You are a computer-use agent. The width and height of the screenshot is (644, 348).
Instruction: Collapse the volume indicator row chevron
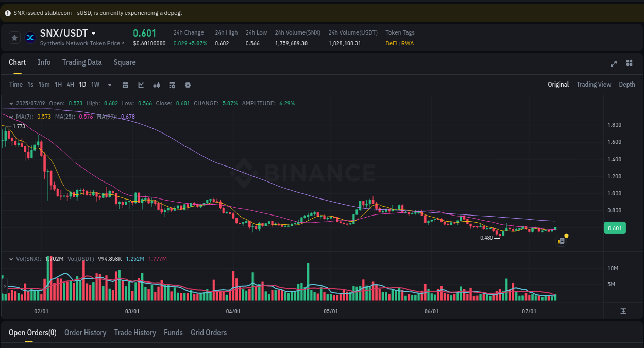point(10,259)
